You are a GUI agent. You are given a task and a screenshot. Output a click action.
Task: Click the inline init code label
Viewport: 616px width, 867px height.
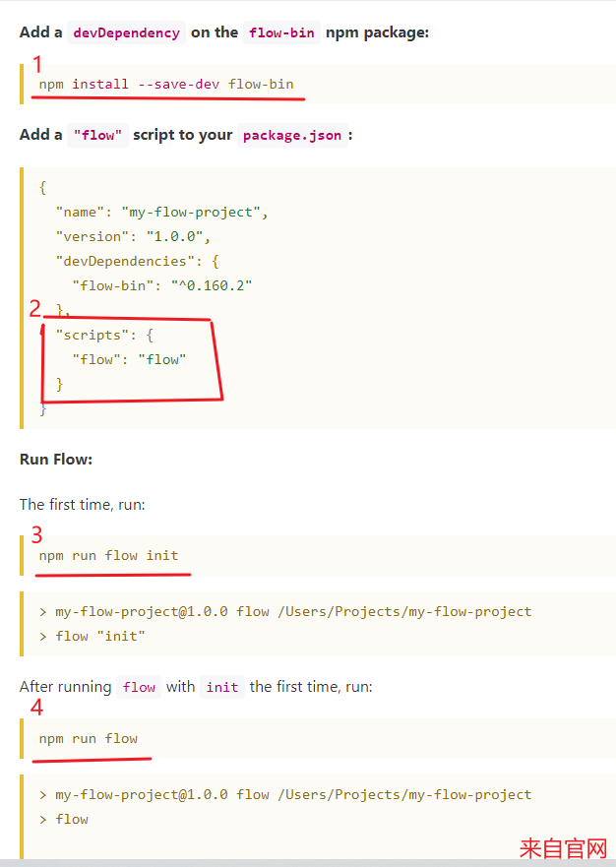[222, 687]
